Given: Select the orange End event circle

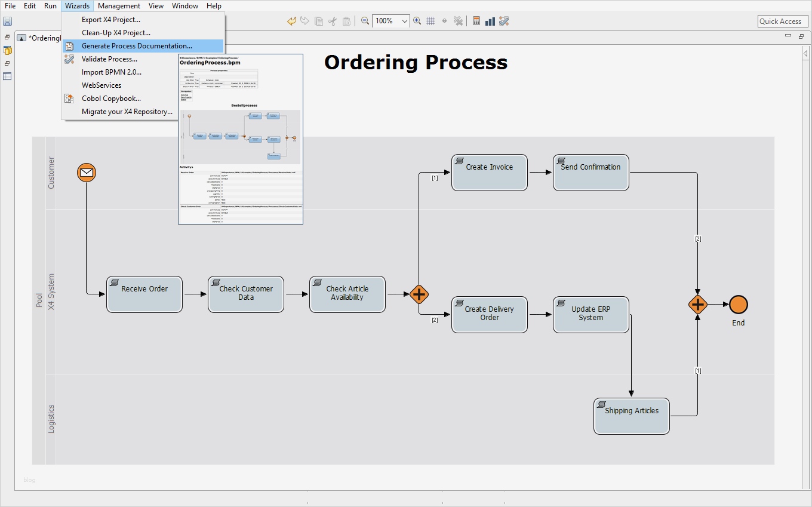Looking at the screenshot, I should coord(739,305).
